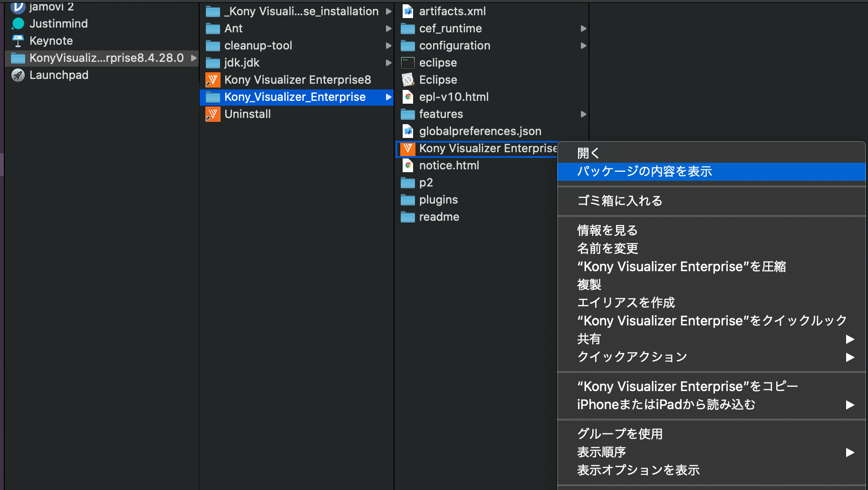Click the cef_runtime folder icon
The width and height of the screenshot is (868, 490).
(408, 29)
